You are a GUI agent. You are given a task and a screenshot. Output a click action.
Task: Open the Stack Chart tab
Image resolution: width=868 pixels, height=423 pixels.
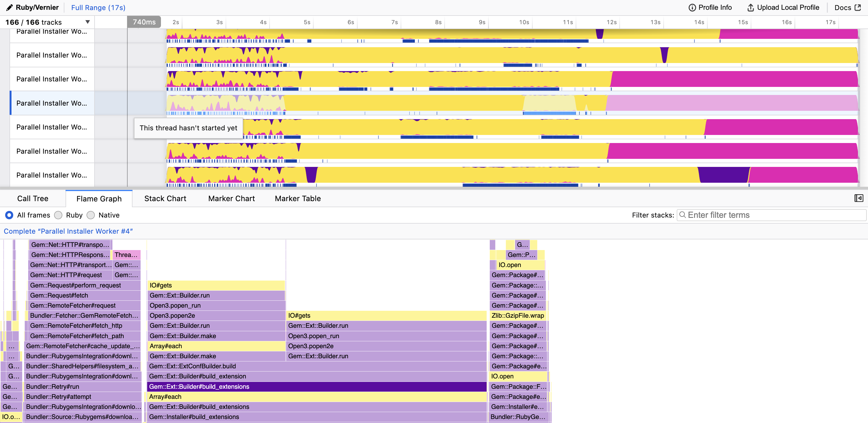(x=165, y=198)
